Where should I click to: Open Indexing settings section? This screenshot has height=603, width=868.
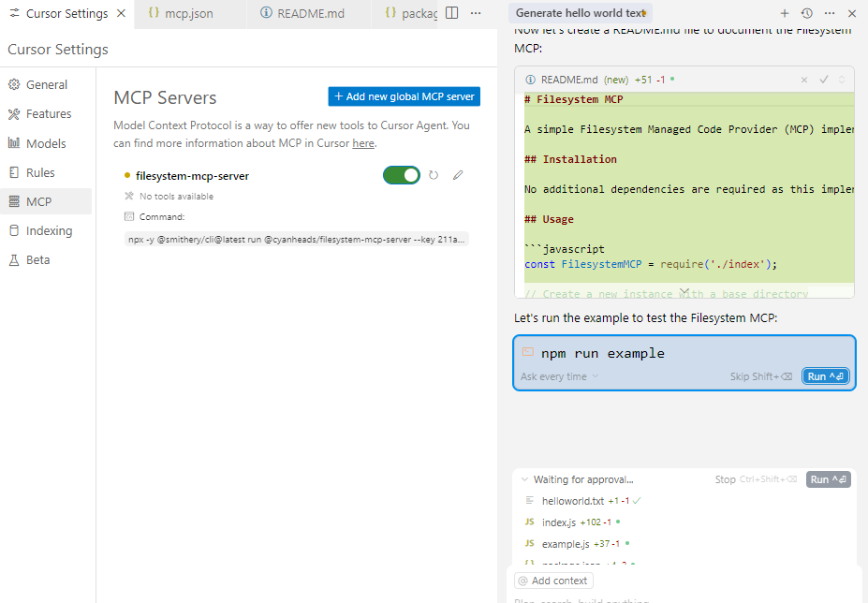click(46, 231)
